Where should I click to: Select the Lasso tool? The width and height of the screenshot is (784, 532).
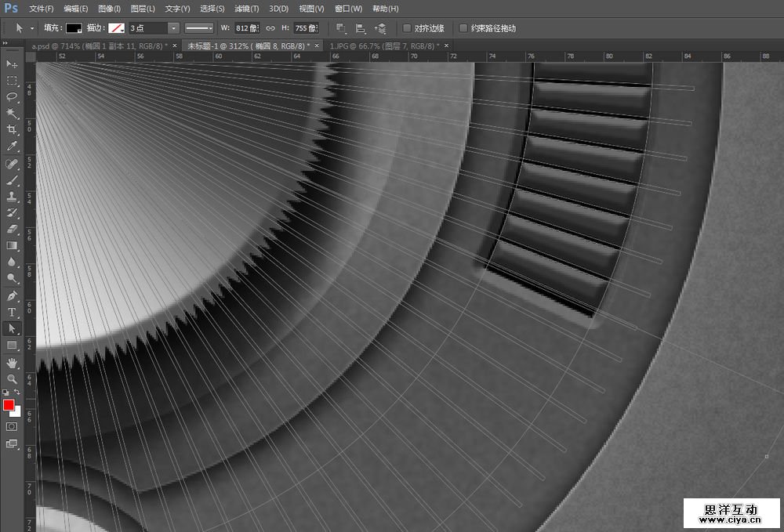point(12,97)
